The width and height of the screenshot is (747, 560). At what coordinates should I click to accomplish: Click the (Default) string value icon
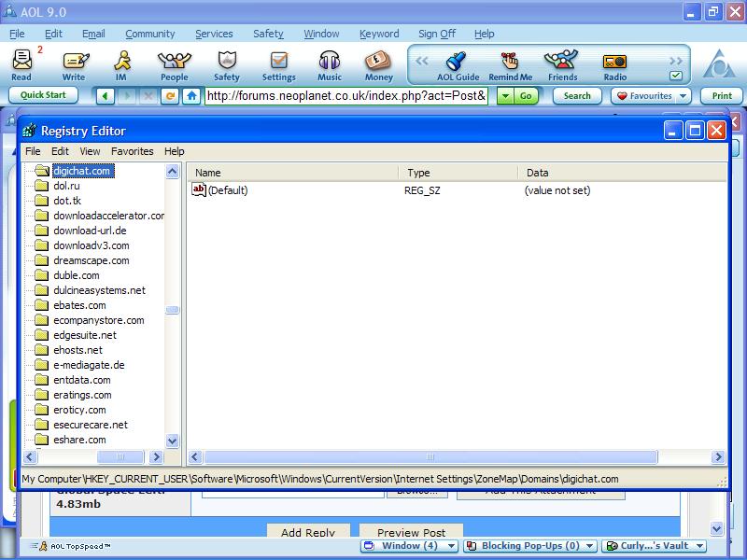[x=199, y=190]
